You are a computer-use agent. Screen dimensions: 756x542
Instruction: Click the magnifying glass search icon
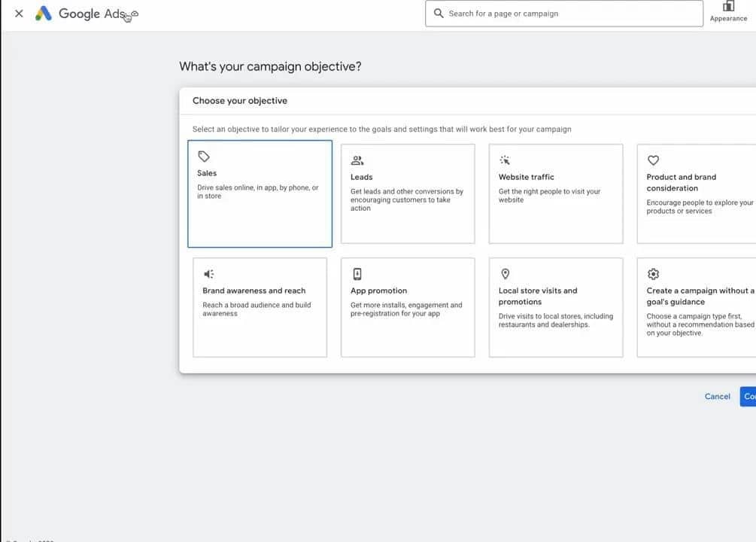coord(439,14)
